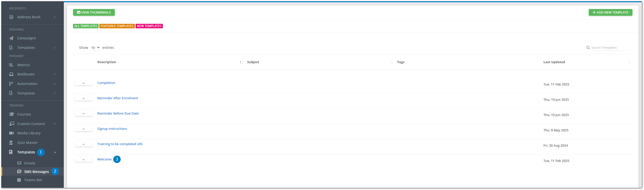Open Courses in the sidebar
Image resolution: width=644 pixels, height=190 pixels.
[24, 114]
